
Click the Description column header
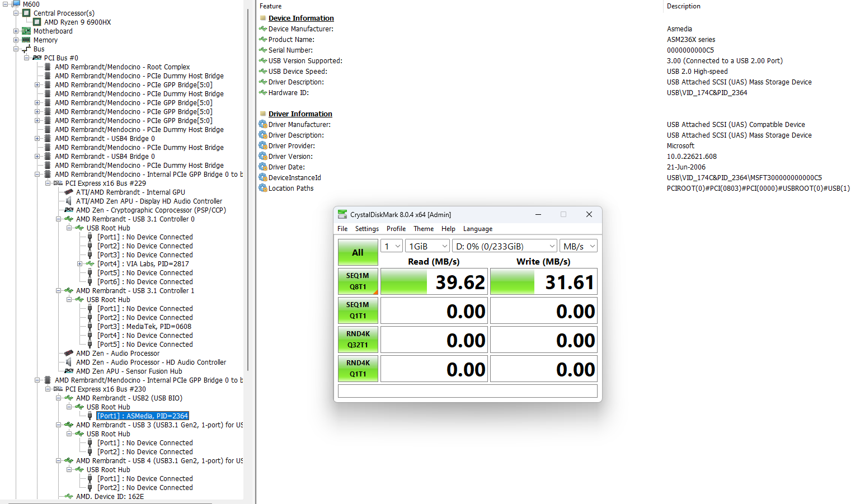(684, 6)
